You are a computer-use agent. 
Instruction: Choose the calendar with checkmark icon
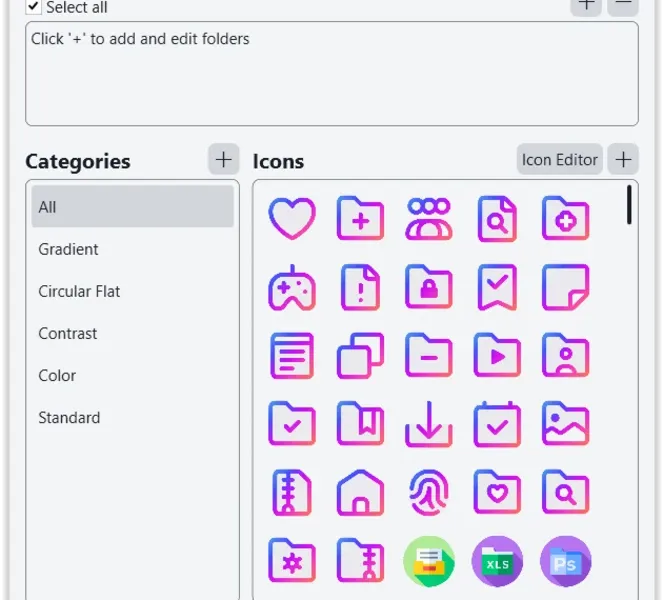[497, 424]
